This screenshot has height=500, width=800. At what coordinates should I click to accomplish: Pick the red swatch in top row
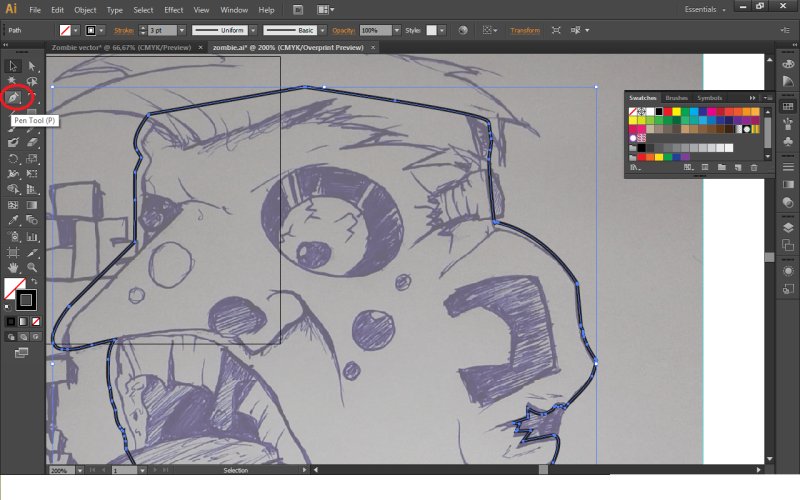coord(668,111)
